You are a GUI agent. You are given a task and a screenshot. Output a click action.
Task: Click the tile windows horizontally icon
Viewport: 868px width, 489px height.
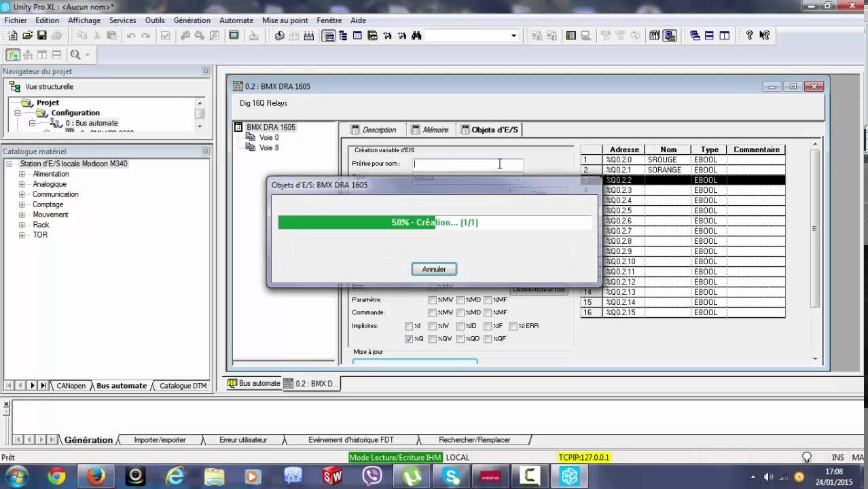(710, 35)
